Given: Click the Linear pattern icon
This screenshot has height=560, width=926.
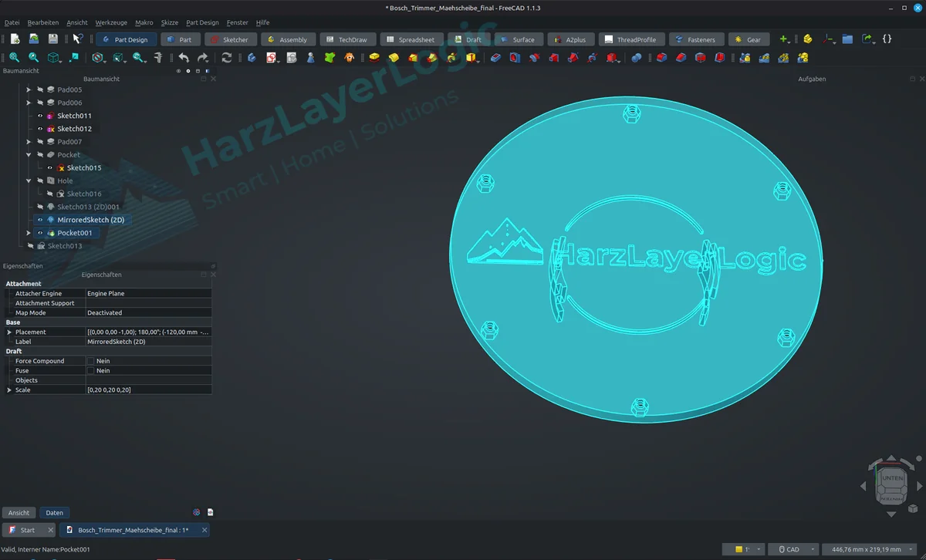Looking at the screenshot, I should pyautogui.click(x=764, y=58).
